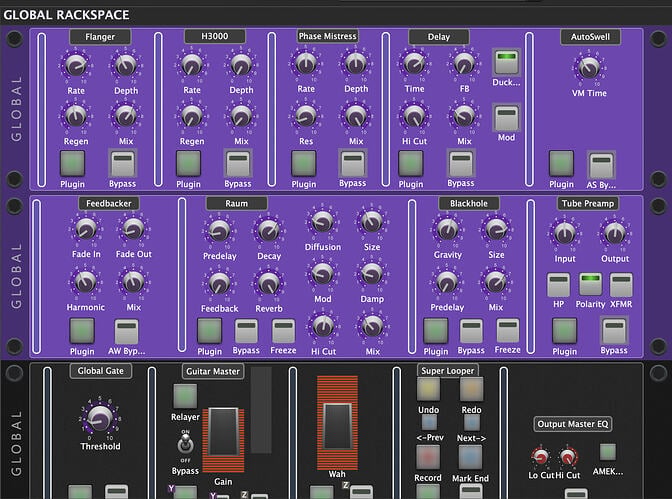Toggle the Tube Preamp HP switch
This screenshot has height=499, width=672.
click(558, 285)
